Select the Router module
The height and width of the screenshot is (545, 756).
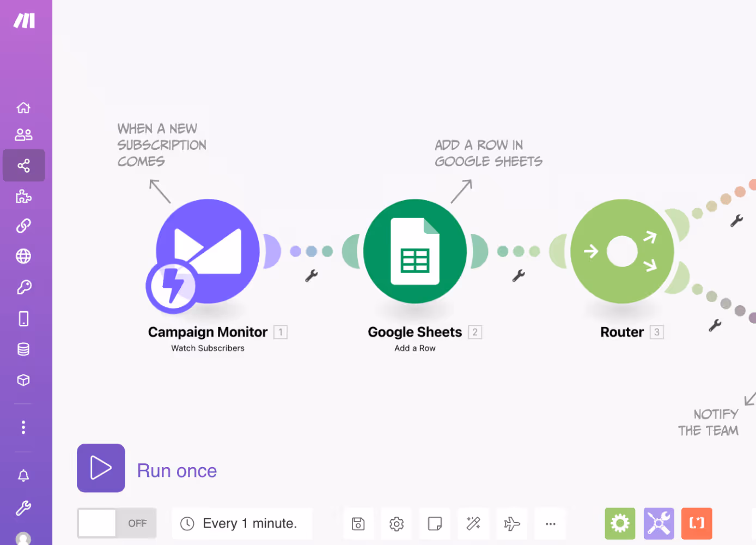(x=622, y=251)
